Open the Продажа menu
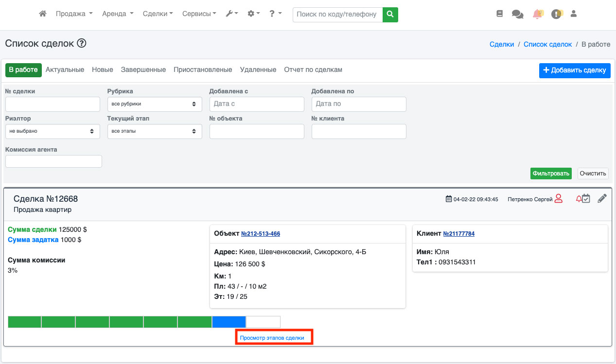616x364 pixels. [x=74, y=14]
